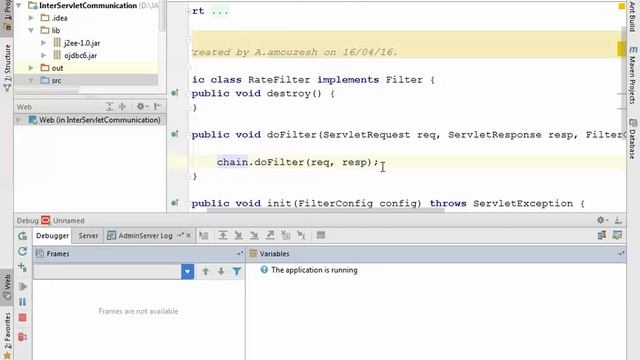The width and height of the screenshot is (640, 360).
Task: Click the yellow inspection indicator atop editor
Action: 622,6
